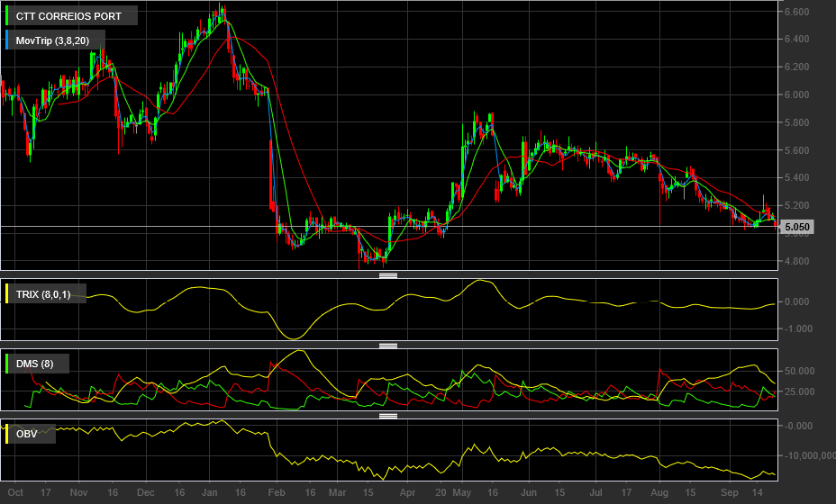Click blue color swatch beside MovTrip
The image size is (836, 504).
8,40
